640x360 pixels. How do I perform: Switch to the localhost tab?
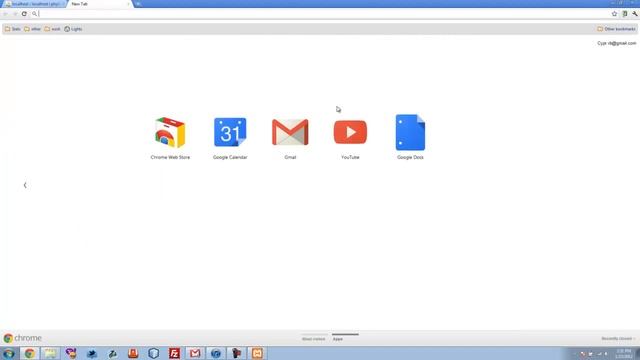coord(35,4)
